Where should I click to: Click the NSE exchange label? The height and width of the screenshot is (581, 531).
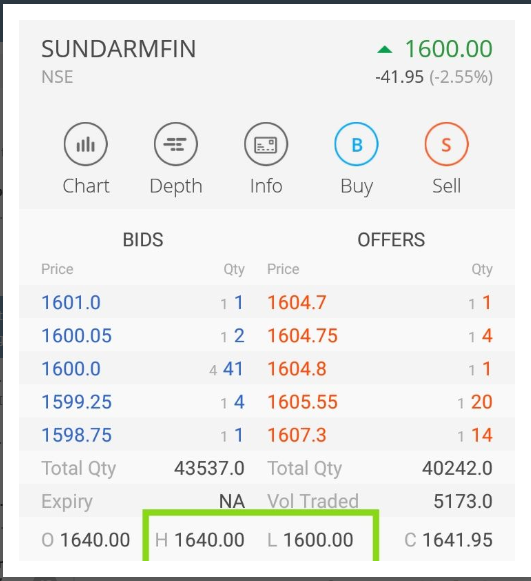point(57,77)
